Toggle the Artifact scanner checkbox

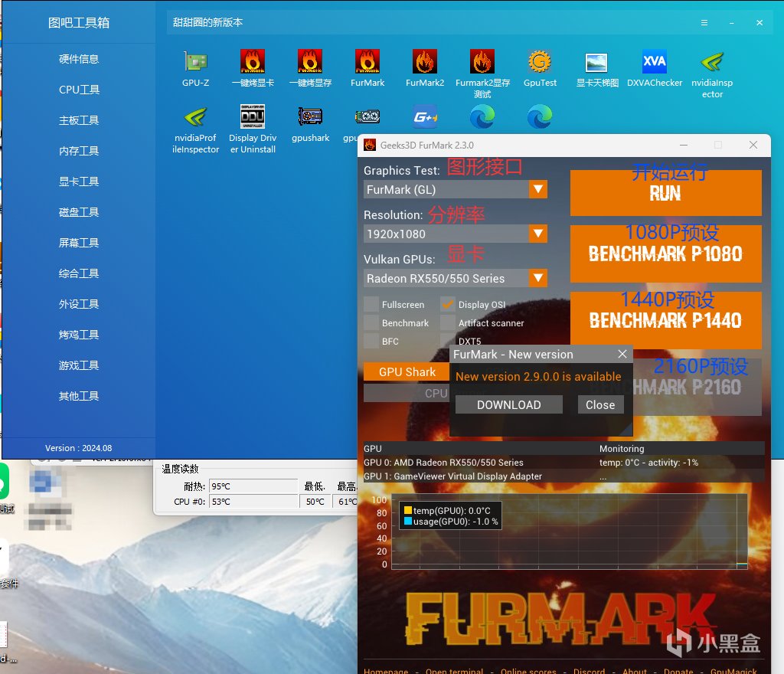(447, 322)
